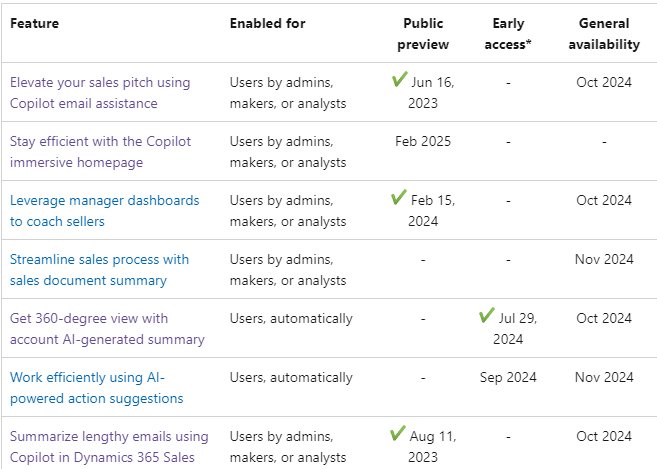Click the Feb 2025 public preview cell
This screenshot has width=657, height=469.
[x=423, y=141]
